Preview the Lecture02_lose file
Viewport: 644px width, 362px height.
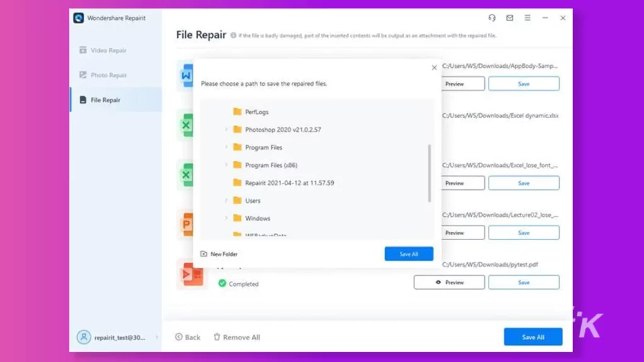[x=463, y=233]
